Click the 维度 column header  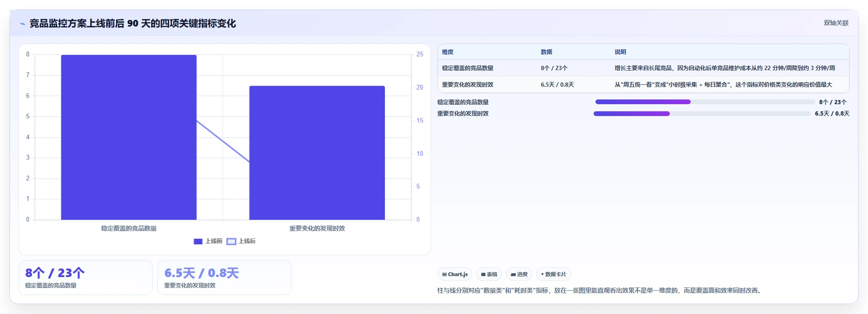click(448, 52)
